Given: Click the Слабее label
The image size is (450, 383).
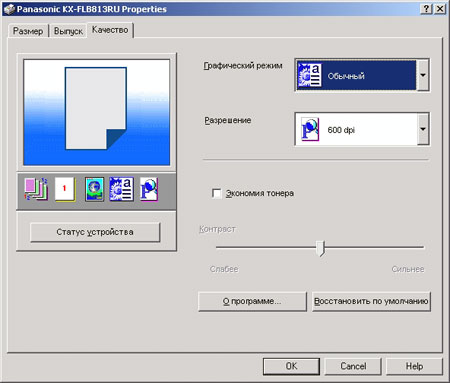Looking at the screenshot, I should point(224,269).
